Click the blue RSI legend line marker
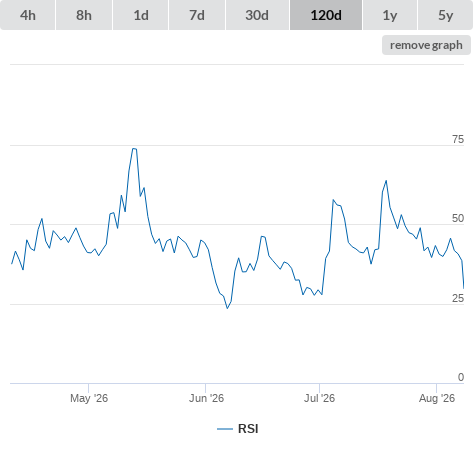The width and height of the screenshot is (474, 455). [x=225, y=429]
